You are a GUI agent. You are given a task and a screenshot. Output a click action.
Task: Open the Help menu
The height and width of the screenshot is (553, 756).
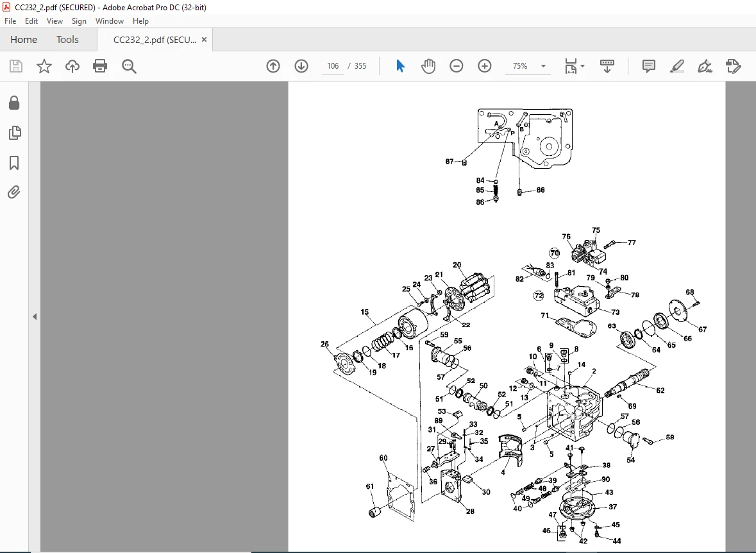tap(141, 21)
